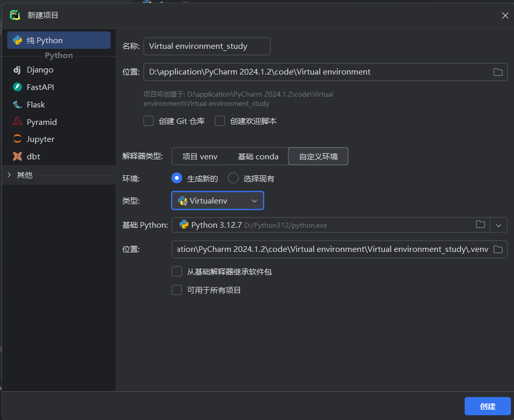The width and height of the screenshot is (514, 420).
Task: Check 可用于所有项目 option
Action: (177, 290)
